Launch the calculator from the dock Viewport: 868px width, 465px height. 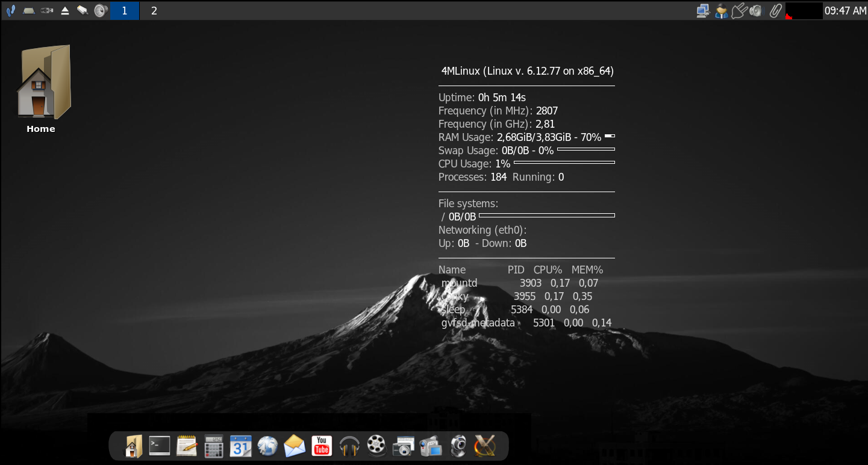click(214, 446)
